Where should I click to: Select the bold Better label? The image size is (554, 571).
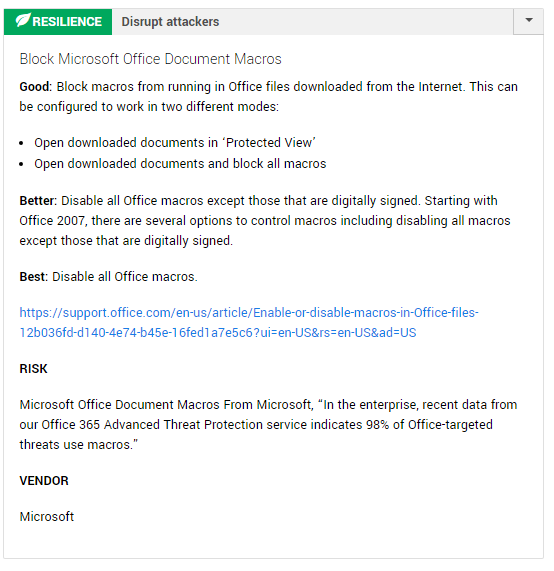(38, 201)
